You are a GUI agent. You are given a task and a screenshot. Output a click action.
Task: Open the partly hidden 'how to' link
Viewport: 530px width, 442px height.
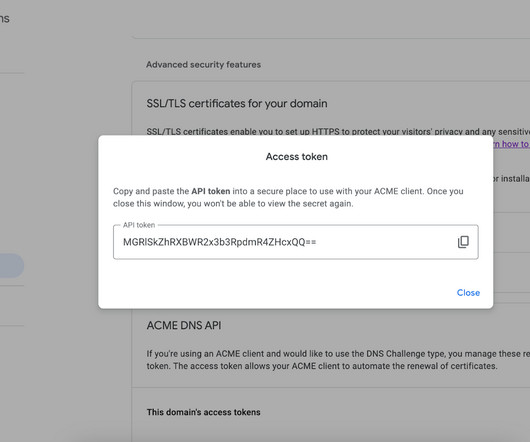tap(510, 144)
